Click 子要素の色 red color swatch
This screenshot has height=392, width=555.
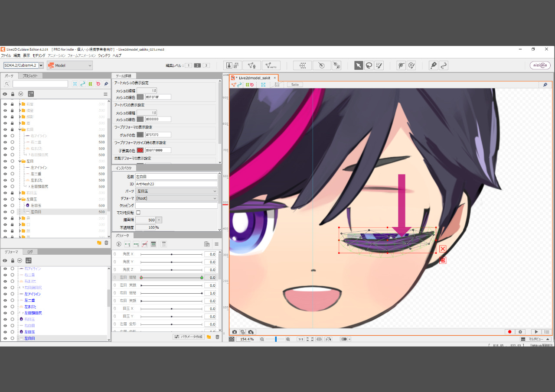pyautogui.click(x=140, y=150)
